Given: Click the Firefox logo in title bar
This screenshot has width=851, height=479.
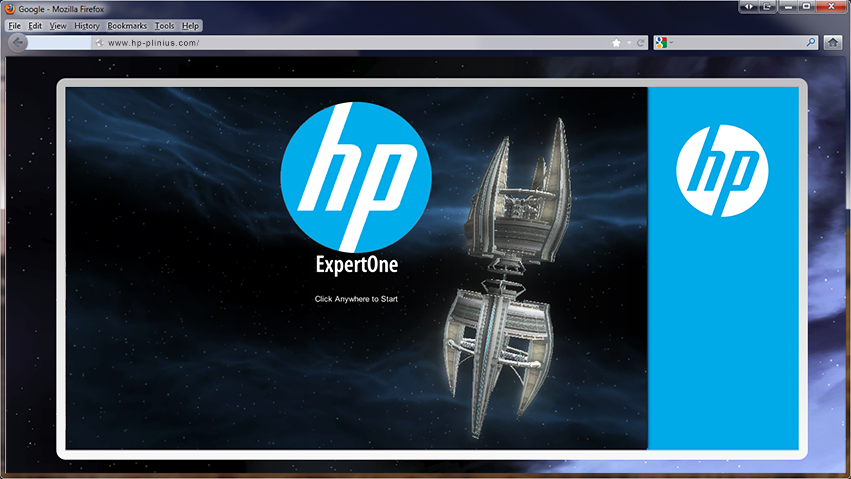Looking at the screenshot, I should tap(9, 8).
